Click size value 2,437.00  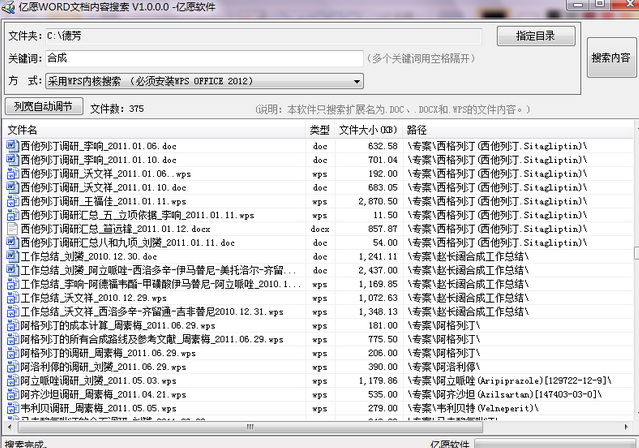[378, 270]
